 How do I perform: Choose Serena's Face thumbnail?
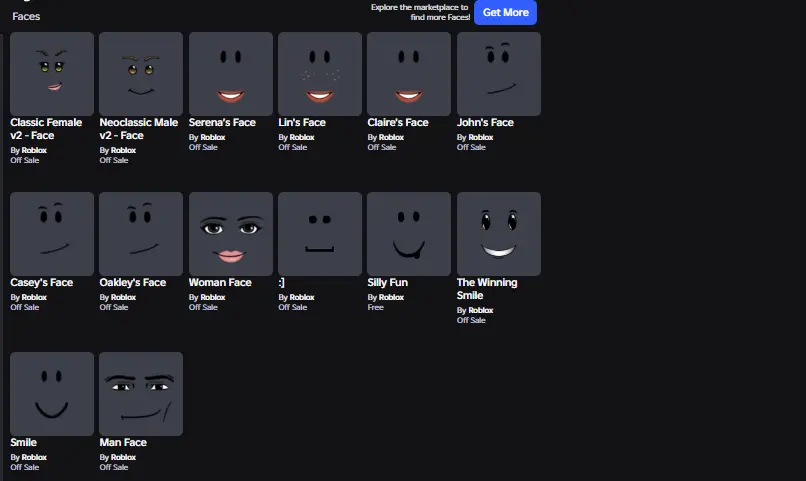(x=230, y=74)
